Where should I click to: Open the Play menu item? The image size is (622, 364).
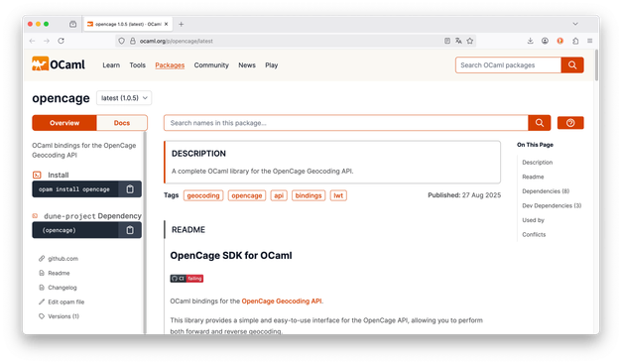coord(272,65)
